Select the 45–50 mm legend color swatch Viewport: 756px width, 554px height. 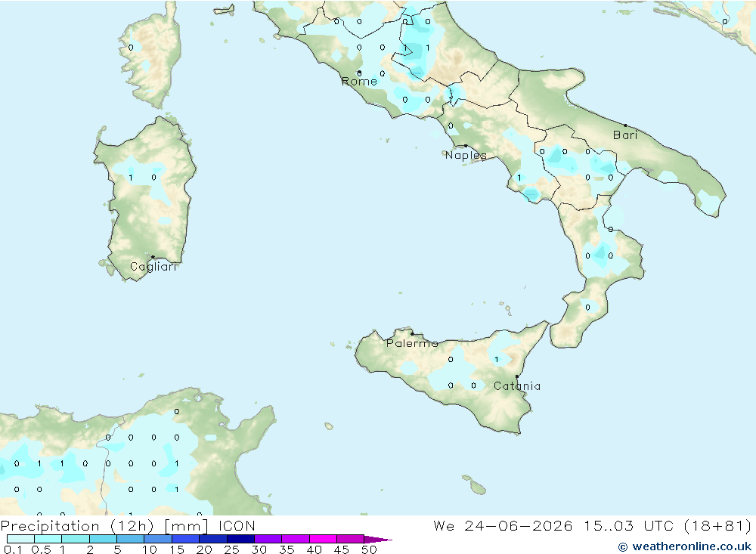coord(351,539)
